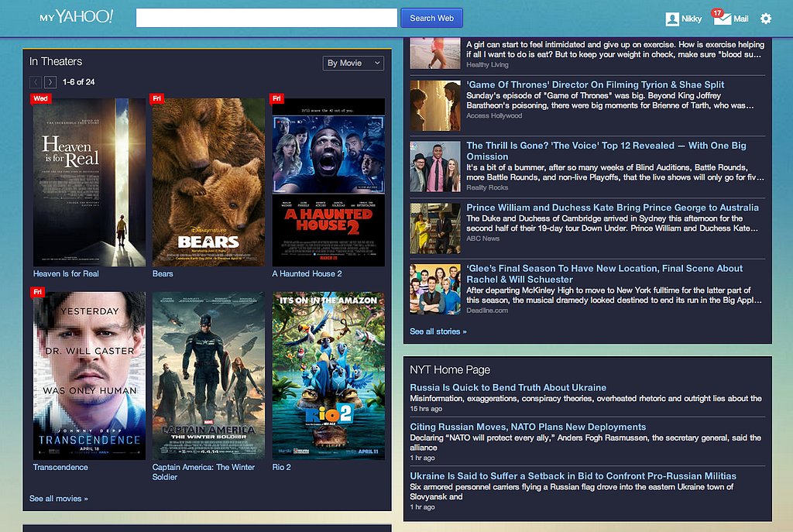Click the Game of Thrones story thumbnail

pos(435,105)
